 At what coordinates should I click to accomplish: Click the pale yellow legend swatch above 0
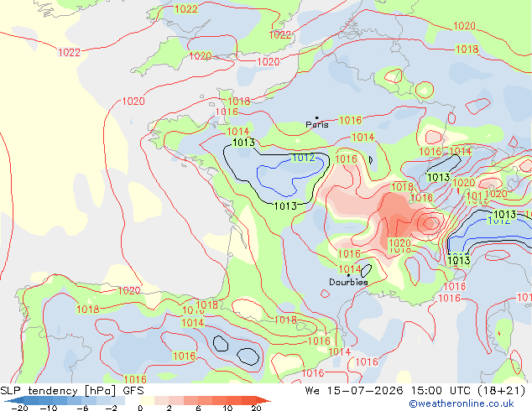(x=147, y=401)
